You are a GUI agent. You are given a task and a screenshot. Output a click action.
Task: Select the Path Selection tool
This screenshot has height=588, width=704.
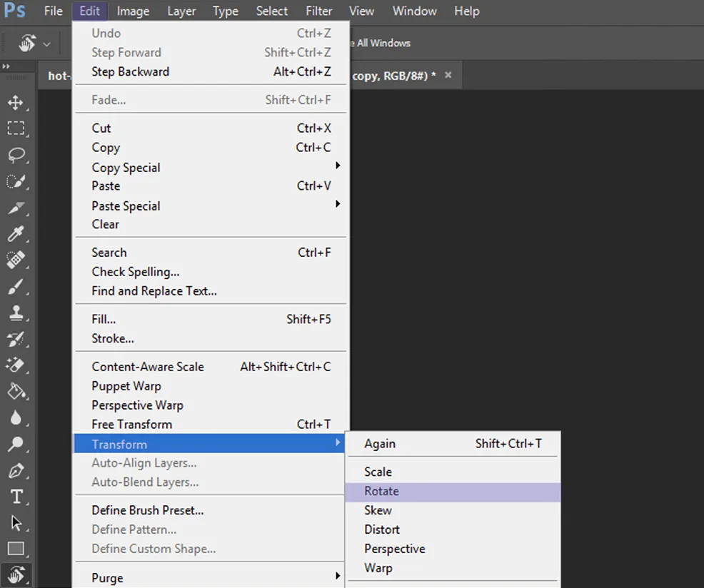click(x=16, y=523)
